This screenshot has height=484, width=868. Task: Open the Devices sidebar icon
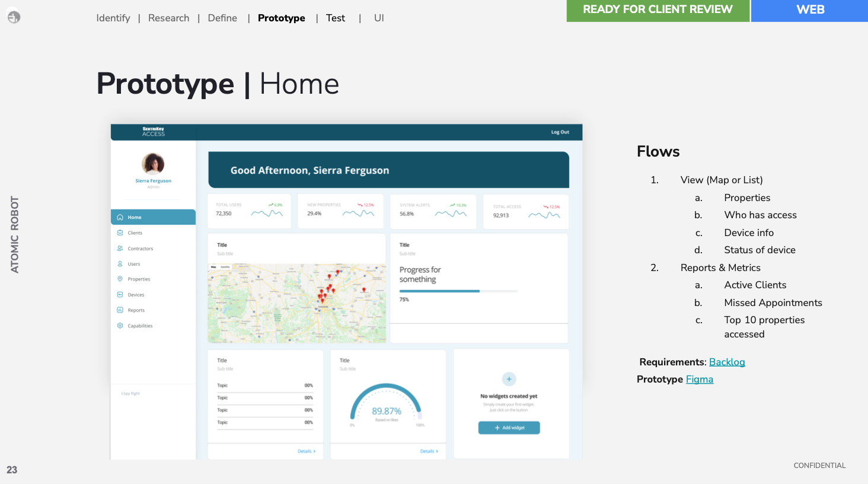[x=120, y=295]
